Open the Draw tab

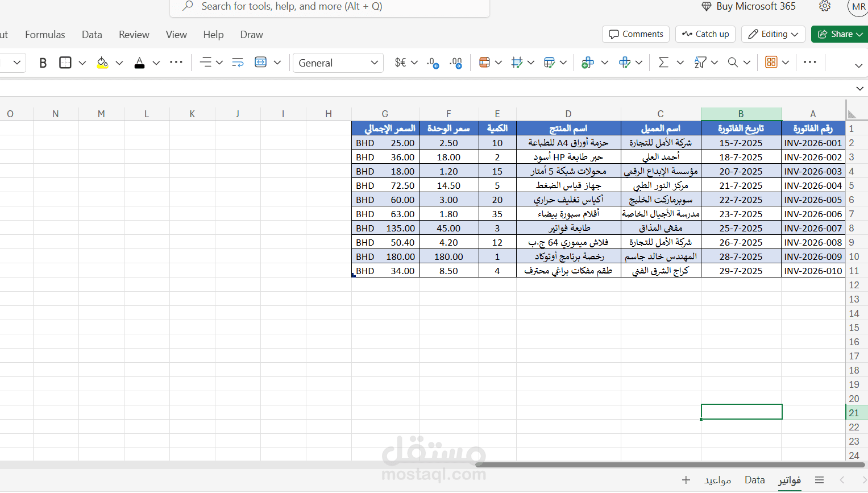[251, 35]
